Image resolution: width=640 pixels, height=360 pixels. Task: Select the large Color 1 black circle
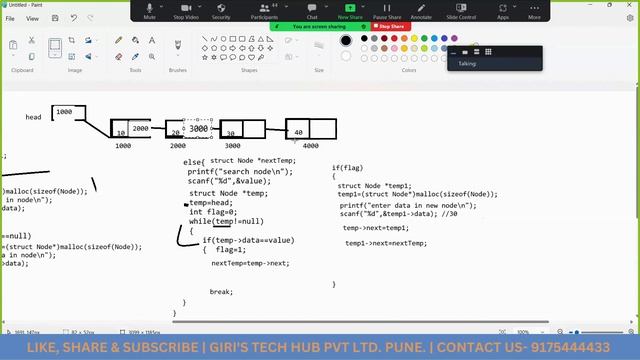click(346, 40)
